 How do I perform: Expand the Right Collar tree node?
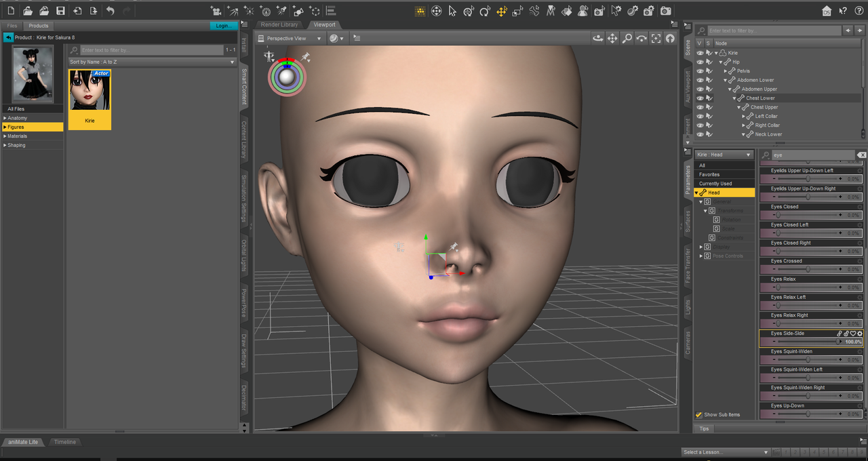coord(743,125)
